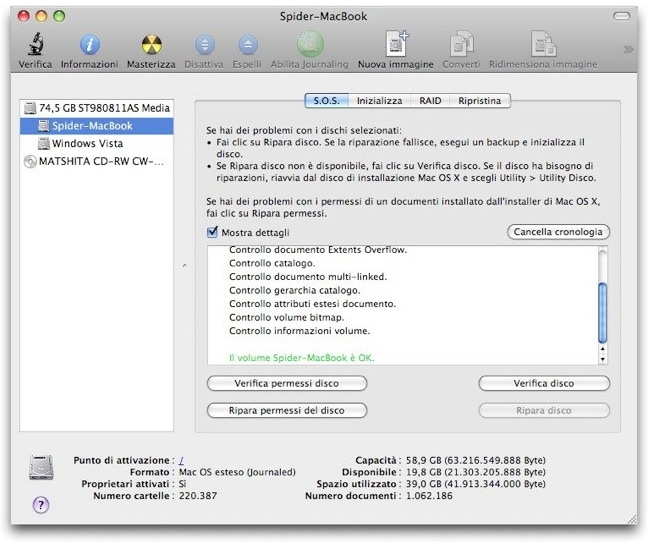This screenshot has height=548, width=648.
Task: Click the log line 'Controllo volume bitmap.'
Action: (287, 317)
